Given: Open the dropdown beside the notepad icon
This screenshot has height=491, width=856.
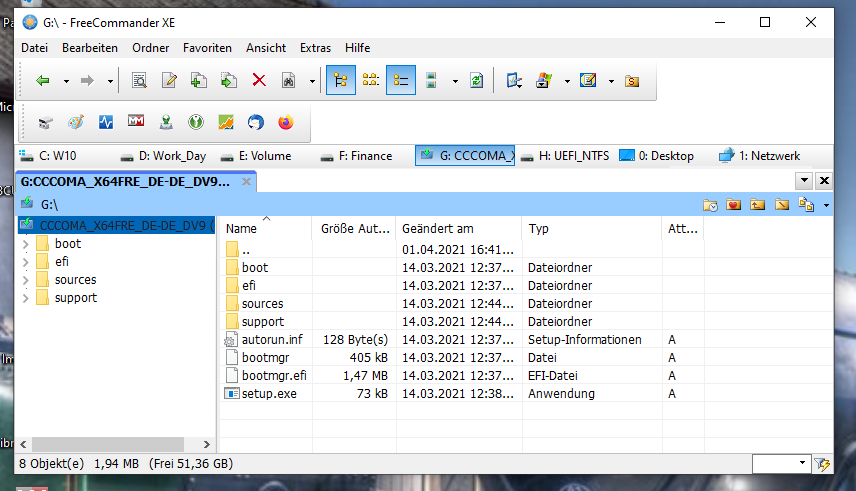Looking at the screenshot, I should click(611, 81).
